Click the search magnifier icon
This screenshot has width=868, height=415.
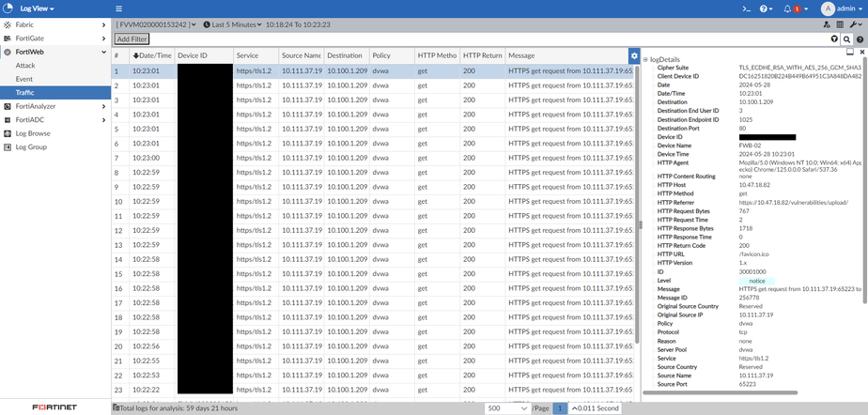846,39
